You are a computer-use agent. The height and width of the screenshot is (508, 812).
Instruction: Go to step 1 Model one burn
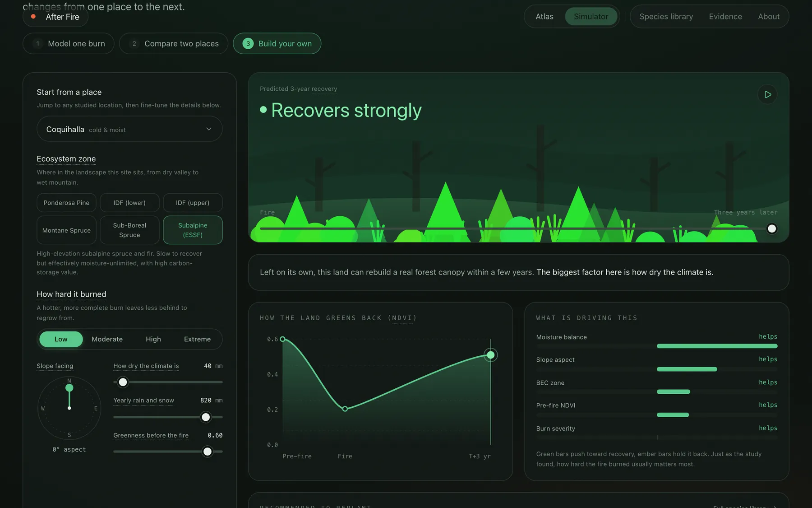[69, 44]
